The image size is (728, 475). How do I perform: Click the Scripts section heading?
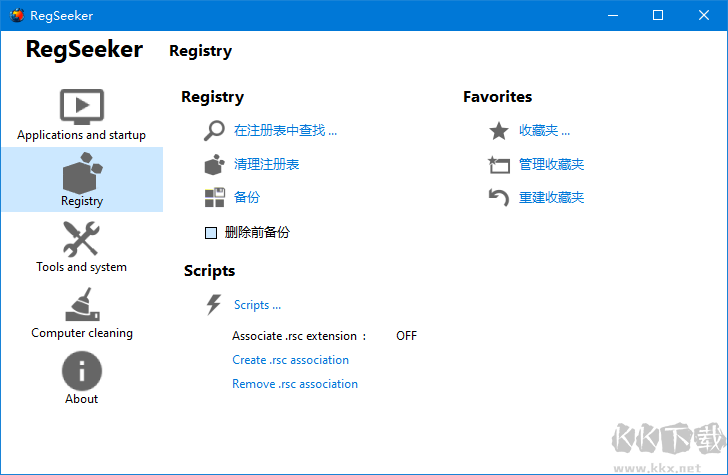[209, 271]
